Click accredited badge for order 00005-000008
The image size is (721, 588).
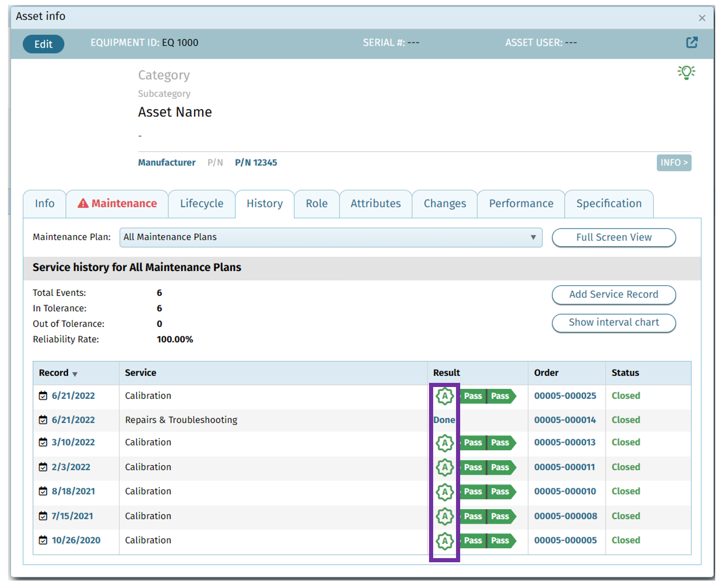click(445, 516)
